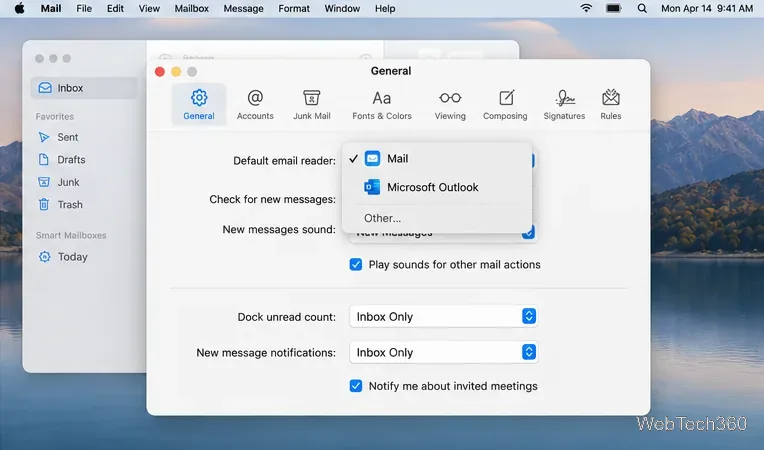Open the Composing settings tab
The height and width of the screenshot is (450, 764).
point(505,104)
